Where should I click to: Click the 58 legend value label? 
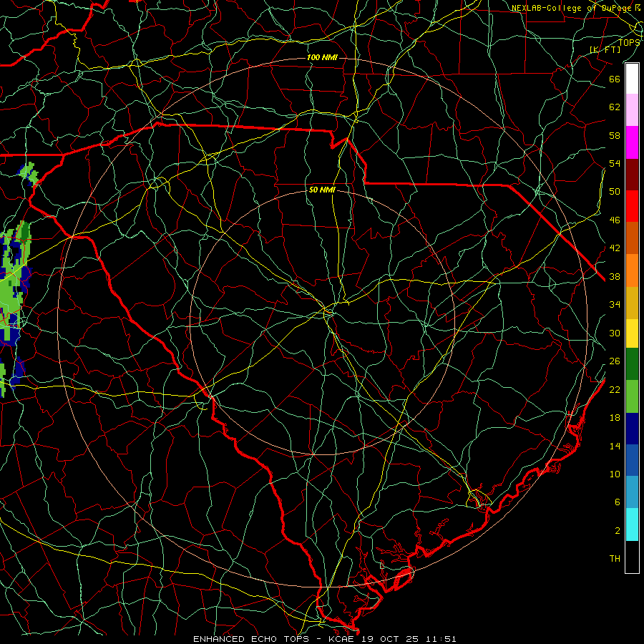point(615,135)
